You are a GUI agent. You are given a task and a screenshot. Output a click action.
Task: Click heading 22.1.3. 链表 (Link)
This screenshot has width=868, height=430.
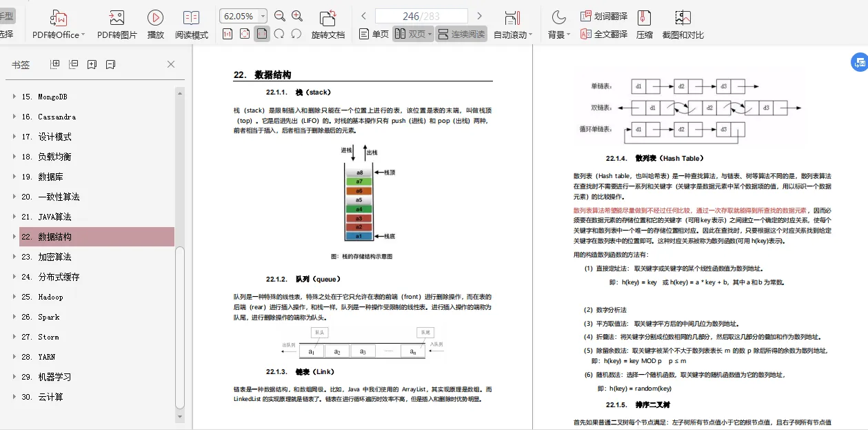300,371
